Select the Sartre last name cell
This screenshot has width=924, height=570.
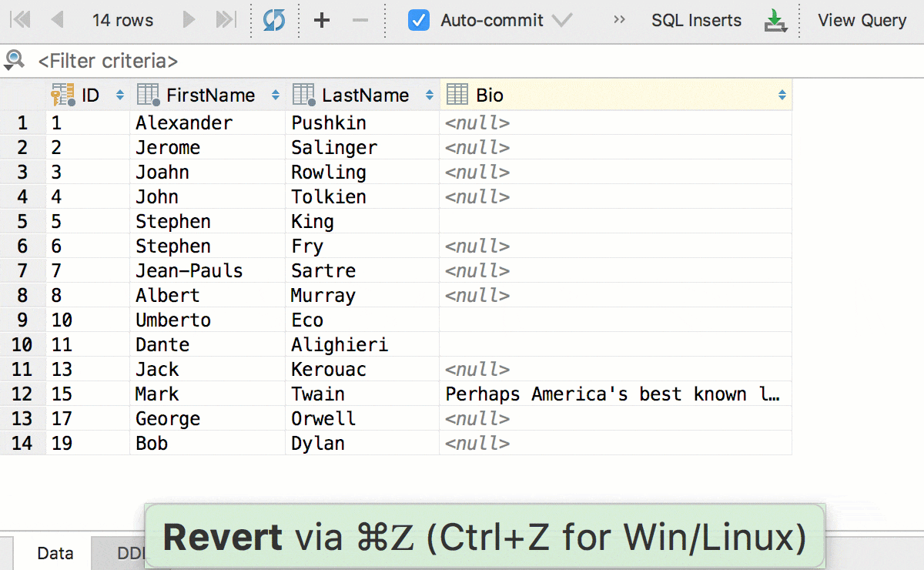click(363, 271)
